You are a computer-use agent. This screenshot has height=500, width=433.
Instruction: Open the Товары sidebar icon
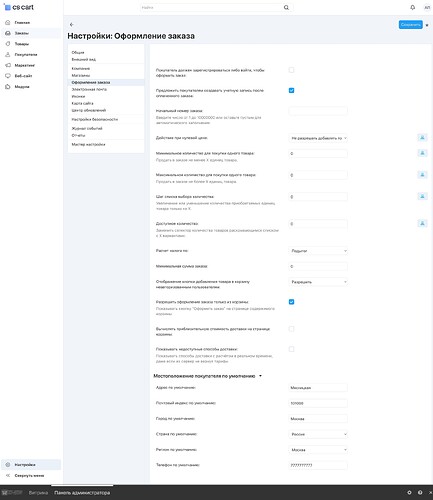coord(8,44)
